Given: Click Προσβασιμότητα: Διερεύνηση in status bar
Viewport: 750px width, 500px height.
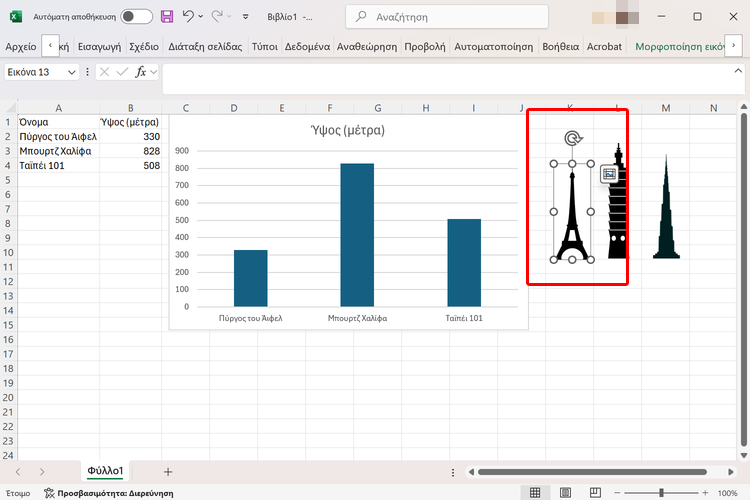Looking at the screenshot, I should click(x=109, y=493).
